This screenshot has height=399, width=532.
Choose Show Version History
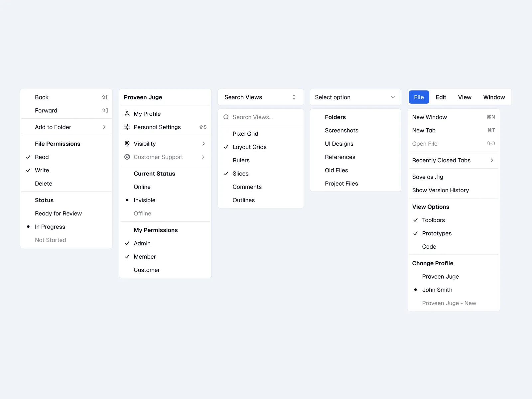click(x=440, y=190)
